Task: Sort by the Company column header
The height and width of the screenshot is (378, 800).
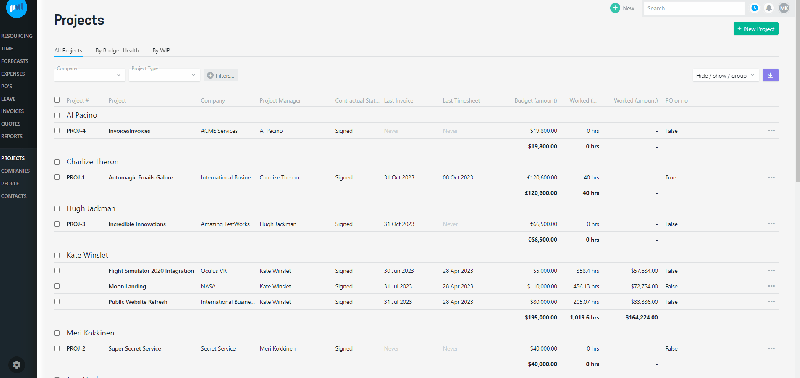Action: point(213,100)
